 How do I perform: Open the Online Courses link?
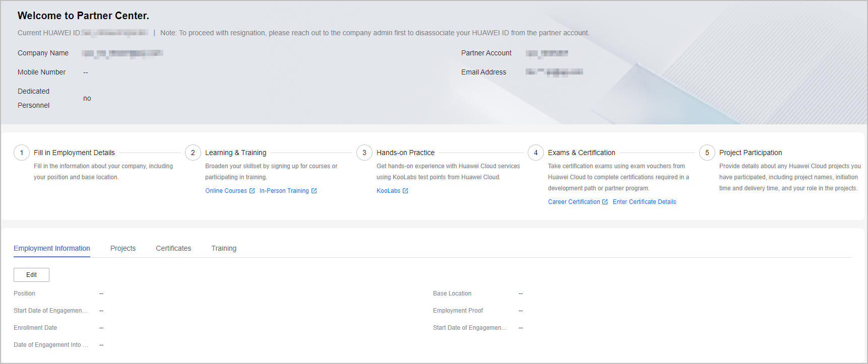click(x=226, y=191)
